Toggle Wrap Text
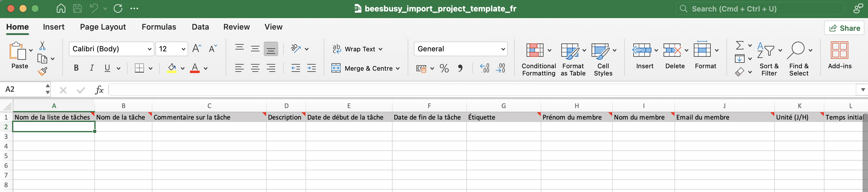Image resolution: width=868 pixels, height=192 pixels. 357,49
